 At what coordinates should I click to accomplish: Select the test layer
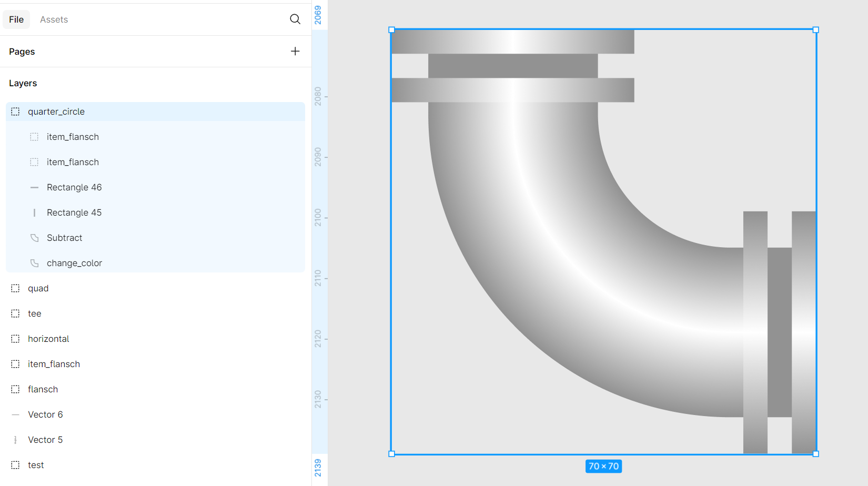click(36, 465)
